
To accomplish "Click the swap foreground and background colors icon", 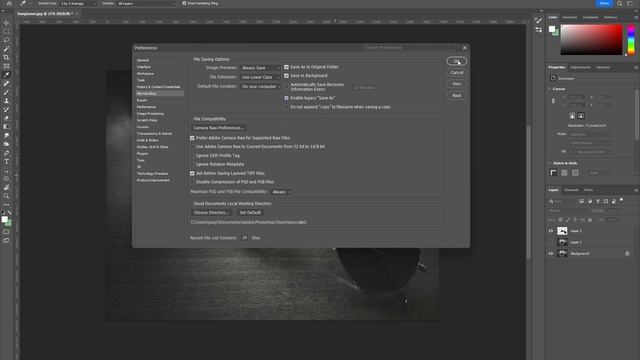I will tap(9, 213).
